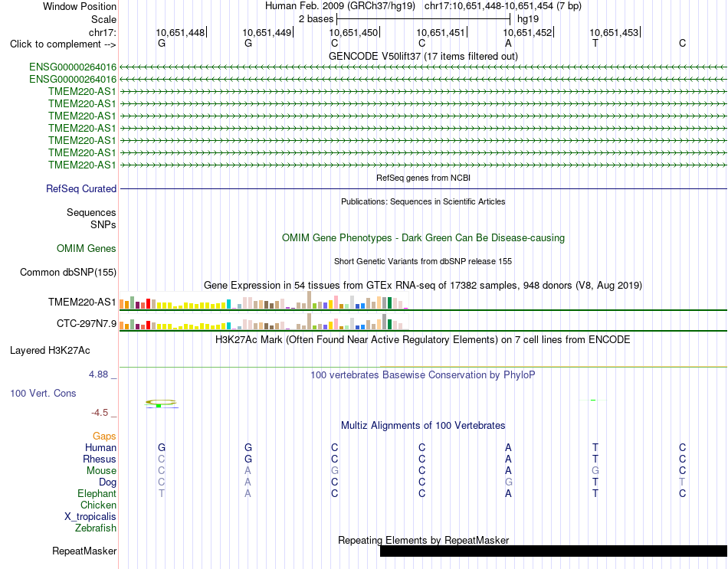Open the CTC-297N7.9 GTEx expression bar chart
The width and height of the screenshot is (728, 569).
pyautogui.click(x=264, y=322)
